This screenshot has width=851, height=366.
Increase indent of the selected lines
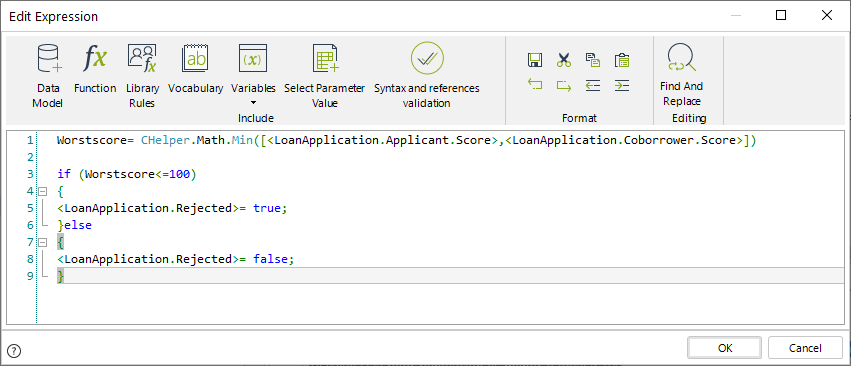pos(621,85)
